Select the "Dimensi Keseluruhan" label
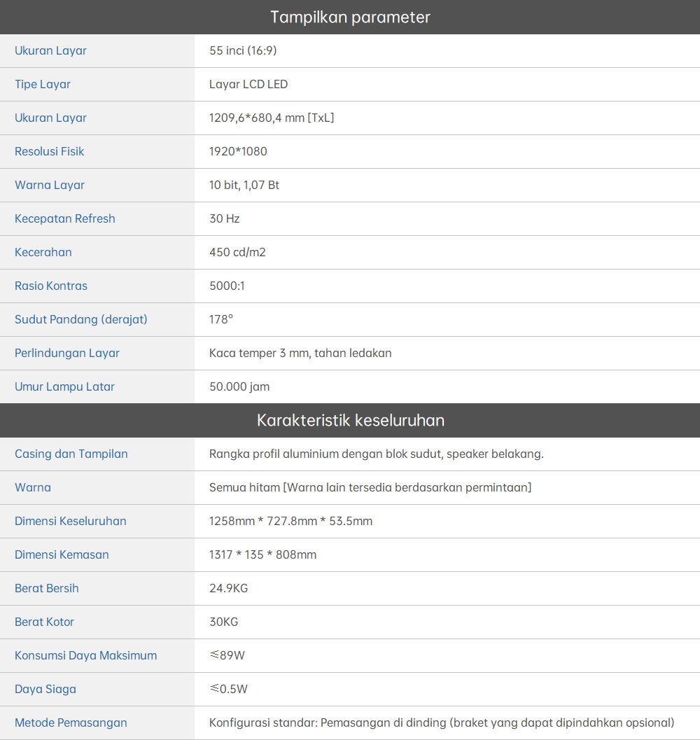 (x=71, y=521)
